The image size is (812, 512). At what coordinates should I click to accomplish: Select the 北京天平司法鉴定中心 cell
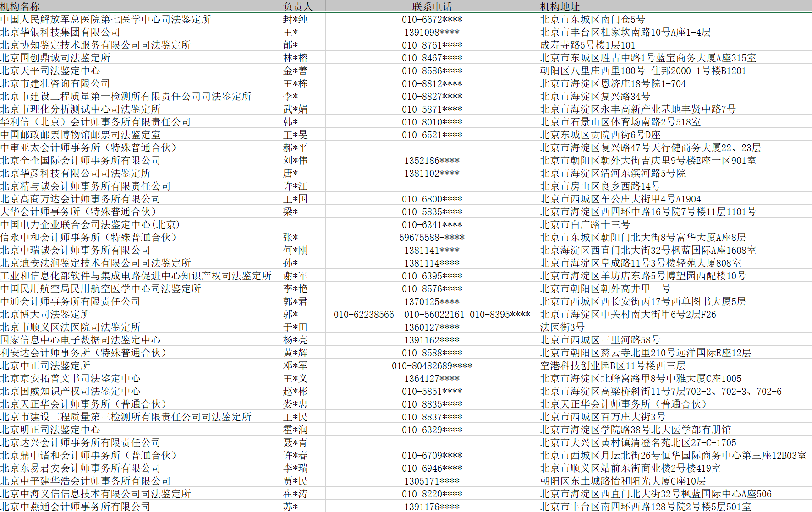point(140,71)
